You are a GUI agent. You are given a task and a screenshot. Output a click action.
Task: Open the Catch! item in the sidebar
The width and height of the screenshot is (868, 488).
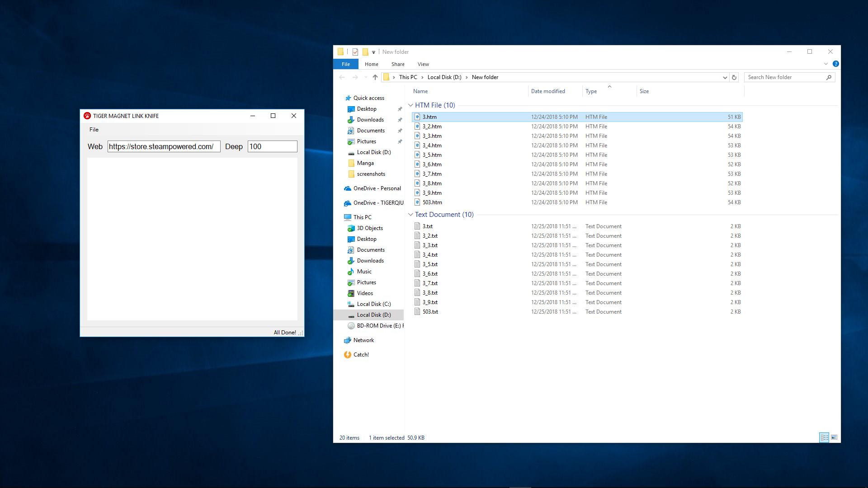point(361,354)
